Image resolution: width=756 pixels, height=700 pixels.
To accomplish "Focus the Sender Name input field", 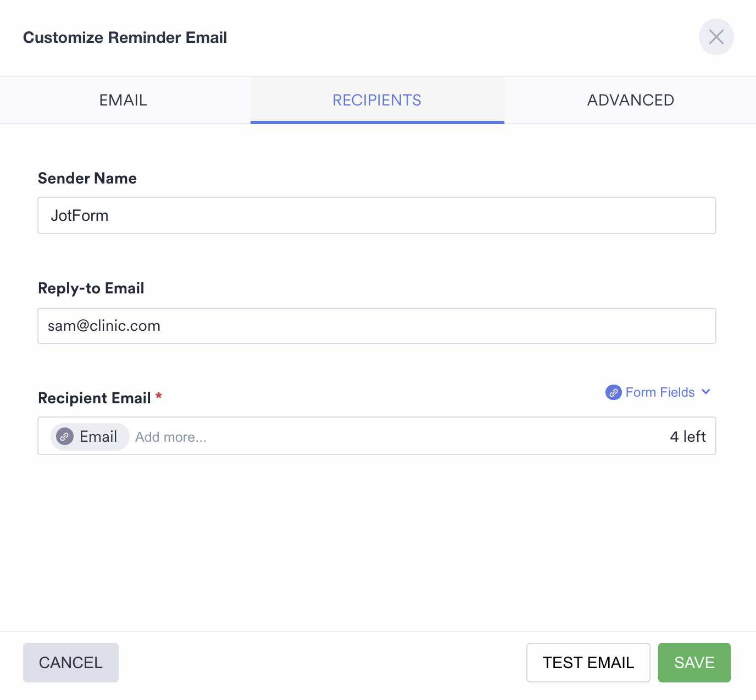I will tap(376, 215).
